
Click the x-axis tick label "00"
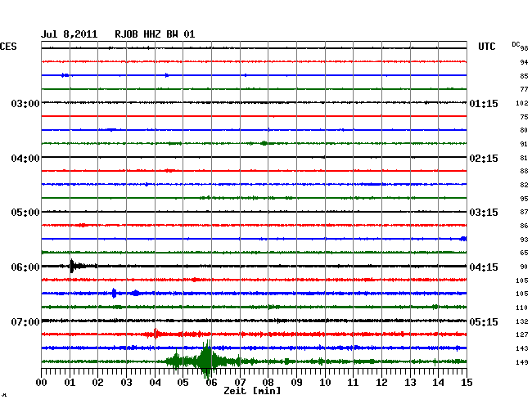tap(41, 382)
